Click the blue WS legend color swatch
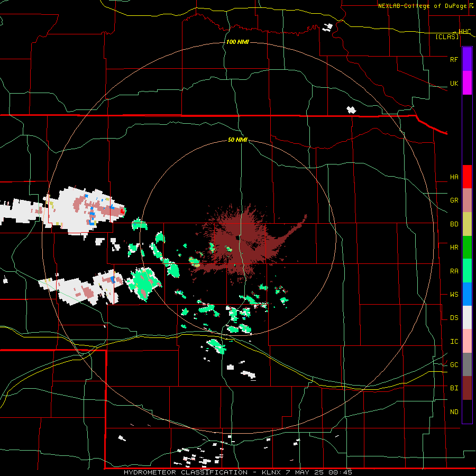The width and height of the screenshot is (476, 476). click(467, 294)
